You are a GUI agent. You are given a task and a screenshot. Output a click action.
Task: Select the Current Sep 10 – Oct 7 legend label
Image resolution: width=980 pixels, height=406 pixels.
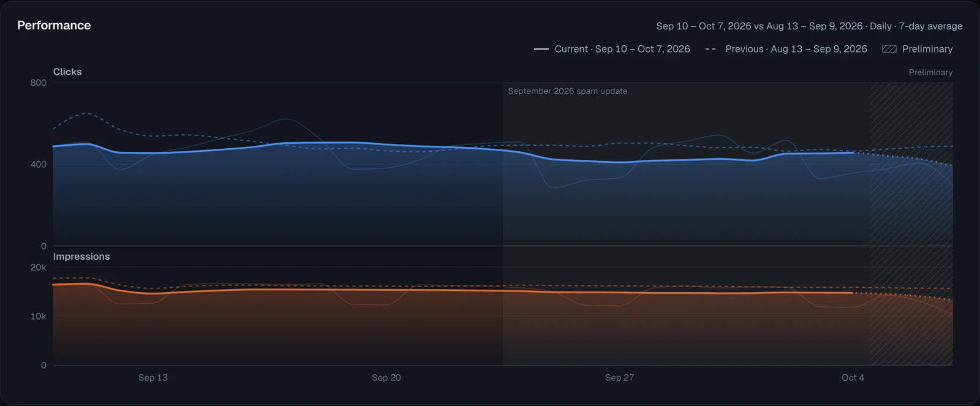click(622, 49)
